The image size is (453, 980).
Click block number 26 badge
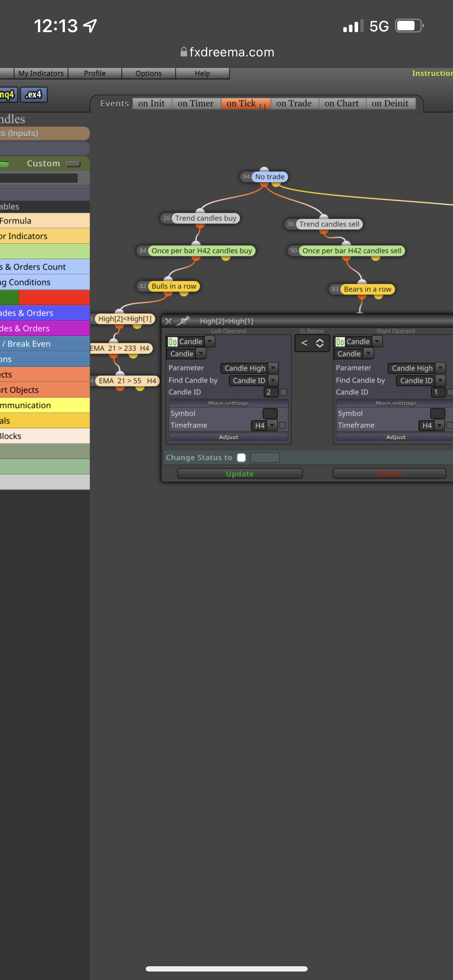click(x=166, y=218)
